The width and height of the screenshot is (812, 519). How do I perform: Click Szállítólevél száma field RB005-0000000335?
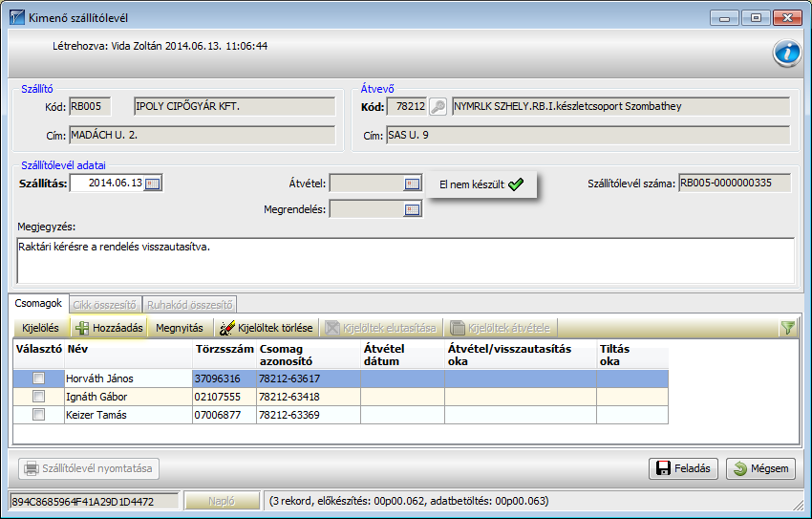tap(735, 184)
